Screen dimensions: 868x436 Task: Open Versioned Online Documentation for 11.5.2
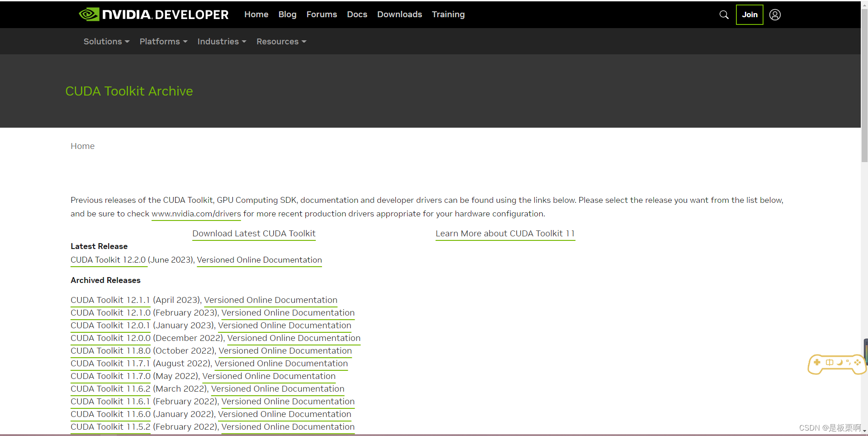coord(288,427)
